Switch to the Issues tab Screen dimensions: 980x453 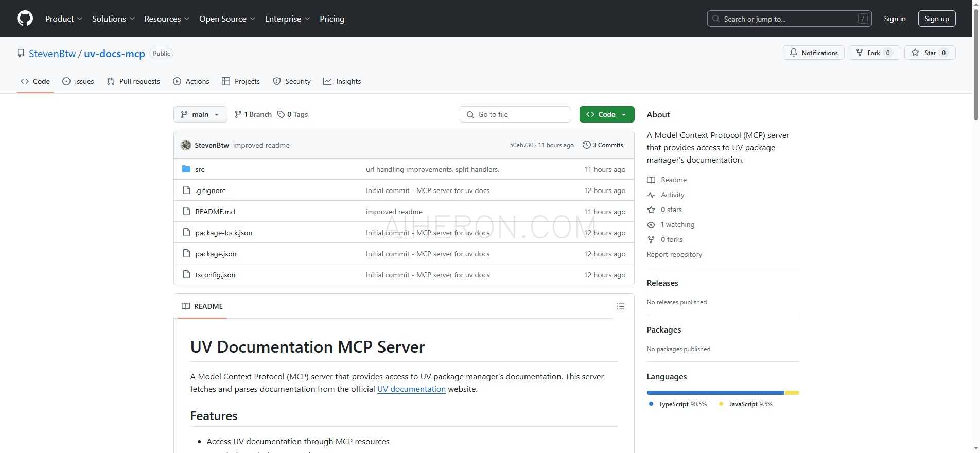coord(78,81)
